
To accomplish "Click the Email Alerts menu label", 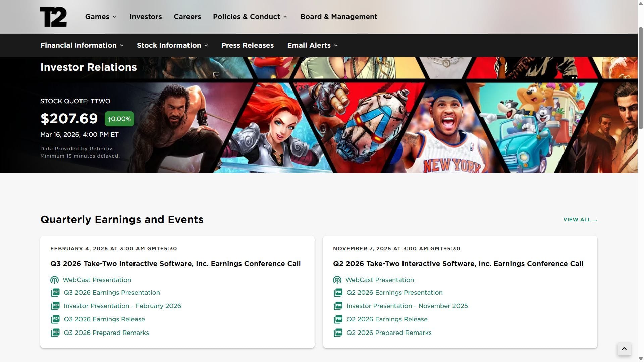I will tap(309, 45).
